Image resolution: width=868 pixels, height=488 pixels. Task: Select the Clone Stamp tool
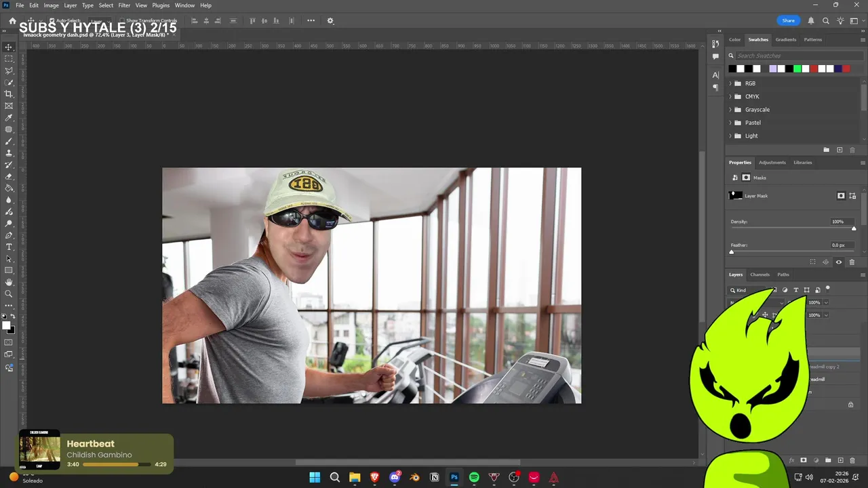click(9, 153)
